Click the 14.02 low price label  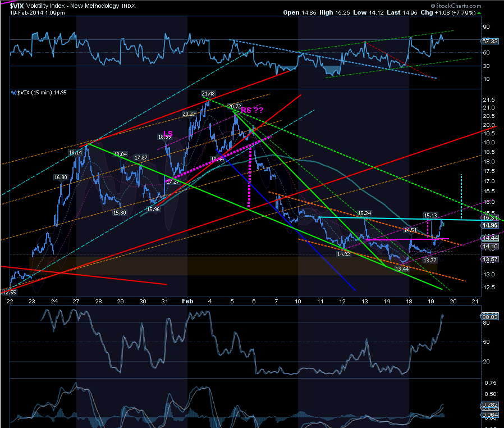(343, 254)
